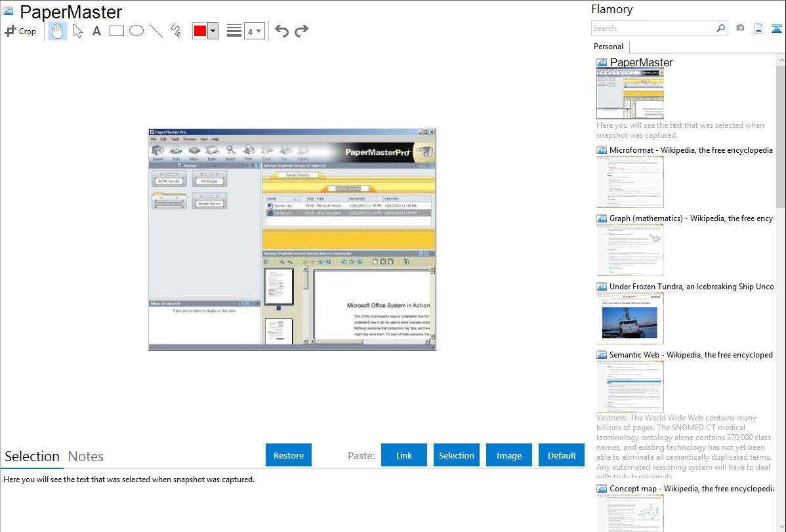786x532 pixels.
Task: Select the Crop tool
Action: [x=20, y=31]
